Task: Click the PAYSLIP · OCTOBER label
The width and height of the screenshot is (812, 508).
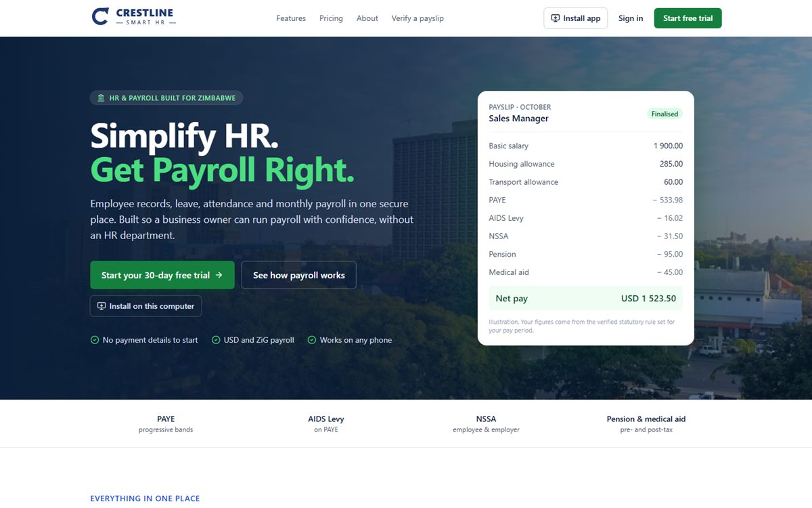Action: [x=520, y=107]
